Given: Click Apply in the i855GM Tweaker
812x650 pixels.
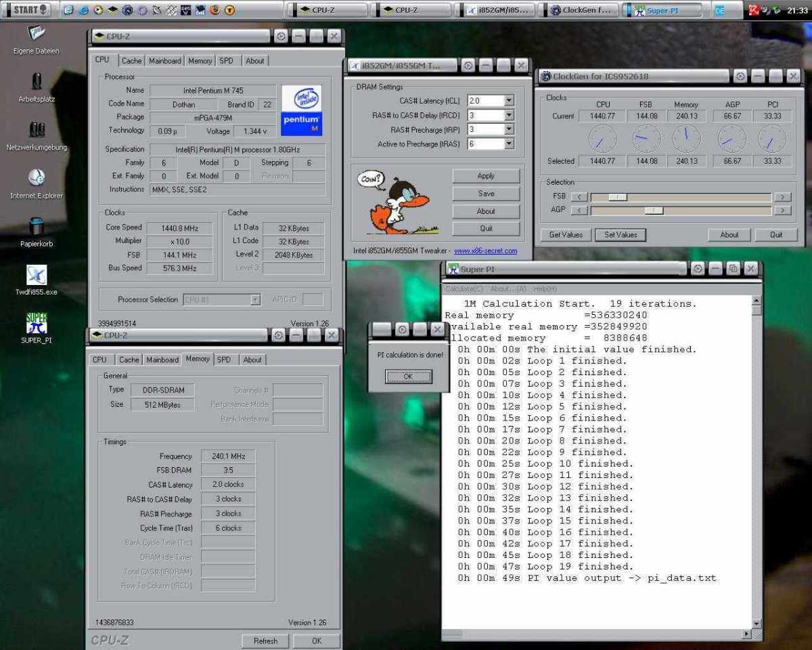Looking at the screenshot, I should point(486,176).
